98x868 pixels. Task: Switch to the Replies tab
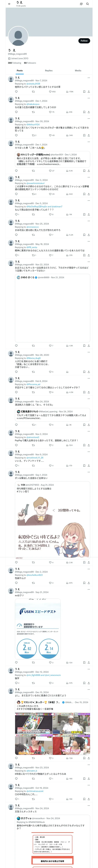click(x=49, y=71)
